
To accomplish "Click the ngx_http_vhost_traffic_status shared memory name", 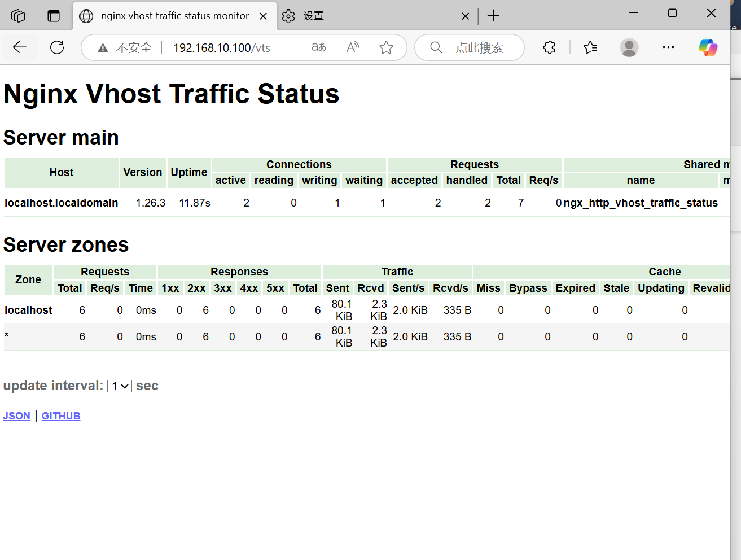I will pos(641,203).
